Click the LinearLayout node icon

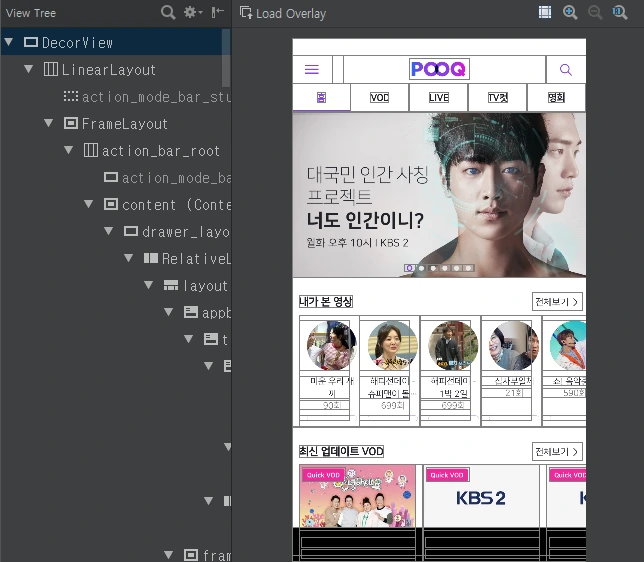(x=51, y=69)
